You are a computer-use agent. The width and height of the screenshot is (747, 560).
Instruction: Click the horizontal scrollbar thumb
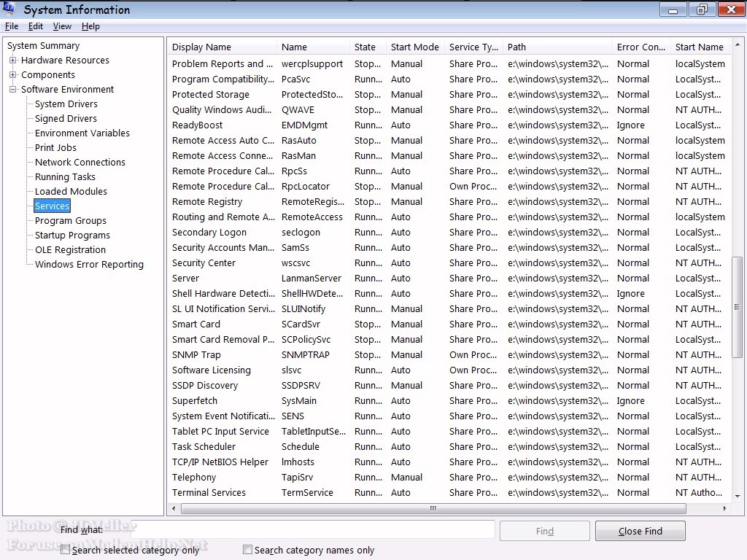click(433, 508)
